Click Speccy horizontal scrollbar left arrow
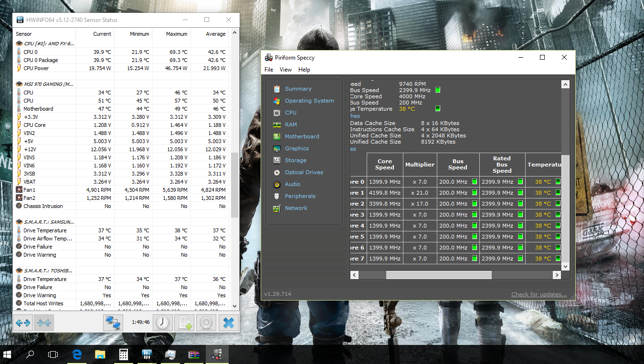Viewport: 644px width, 364px height. (354, 275)
